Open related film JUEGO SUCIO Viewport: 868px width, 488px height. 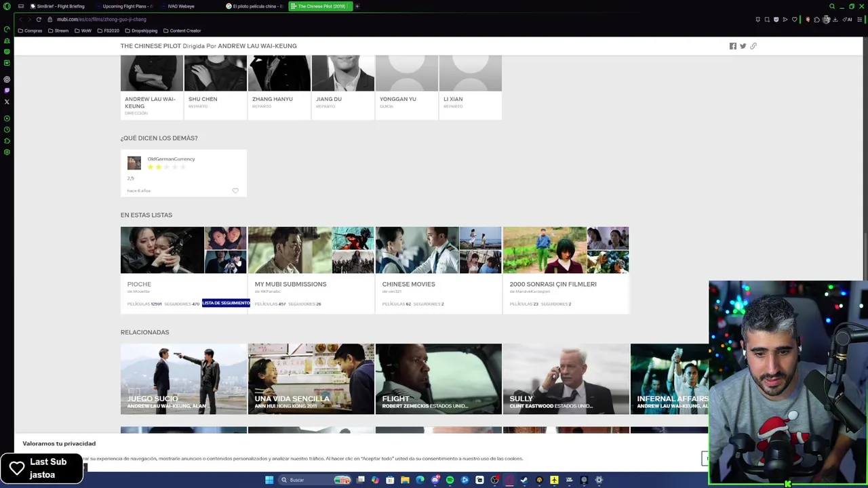point(184,379)
